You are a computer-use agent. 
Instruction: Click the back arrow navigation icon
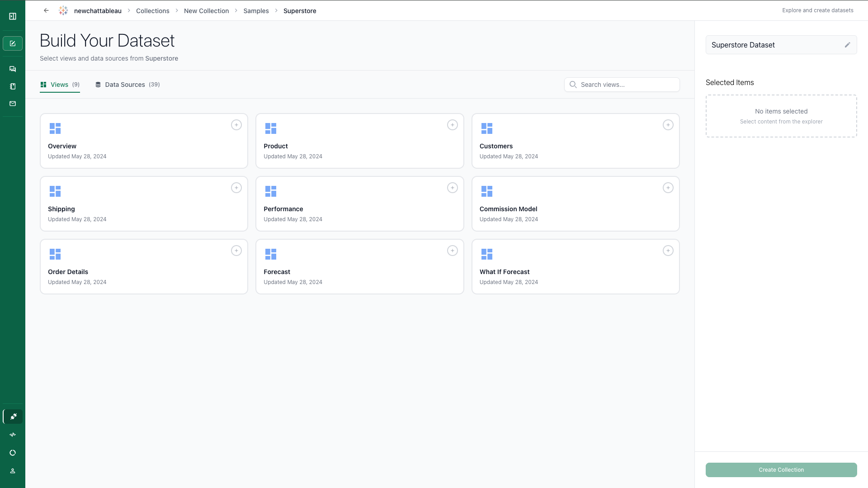coord(46,10)
